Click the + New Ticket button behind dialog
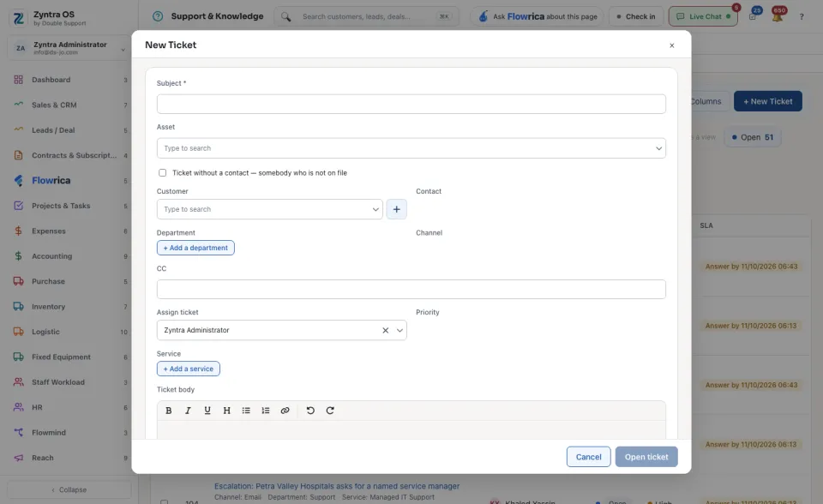This screenshot has height=504, width=823. point(767,101)
